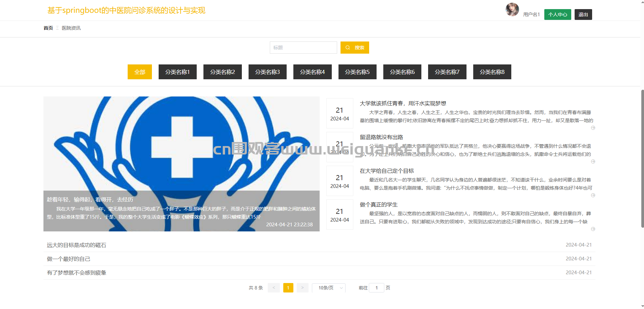Click the user avatar picture
The height and width of the screenshot is (309, 644).
(512, 9)
